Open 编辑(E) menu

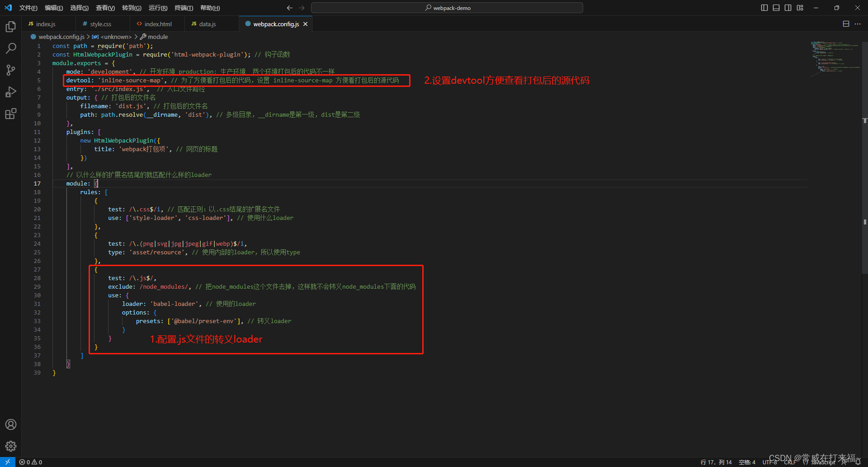pyautogui.click(x=54, y=8)
